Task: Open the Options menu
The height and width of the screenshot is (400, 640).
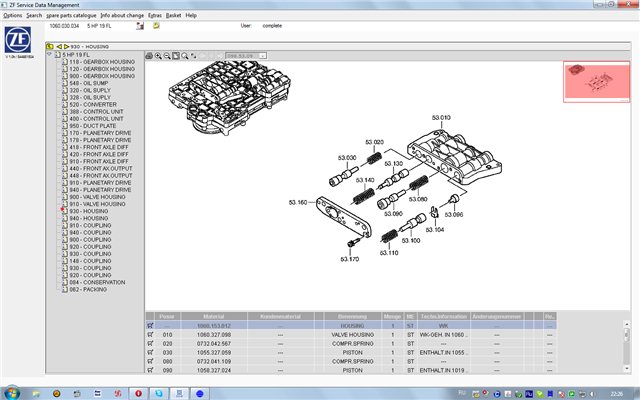Action: pos(13,16)
